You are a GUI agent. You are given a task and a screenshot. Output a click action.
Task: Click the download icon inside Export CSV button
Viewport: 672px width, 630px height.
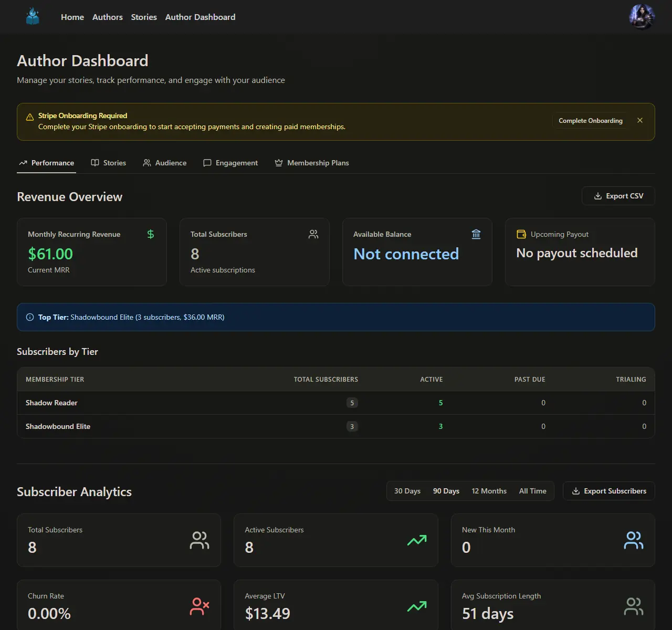click(597, 196)
